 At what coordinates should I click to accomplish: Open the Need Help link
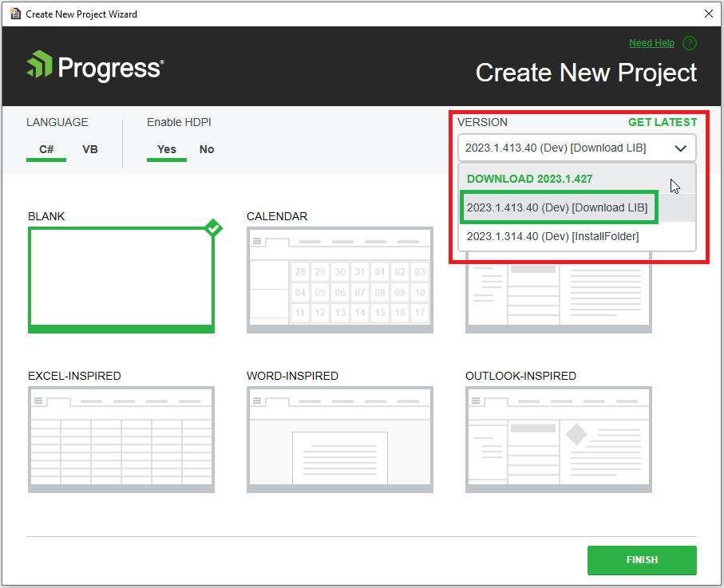click(651, 43)
